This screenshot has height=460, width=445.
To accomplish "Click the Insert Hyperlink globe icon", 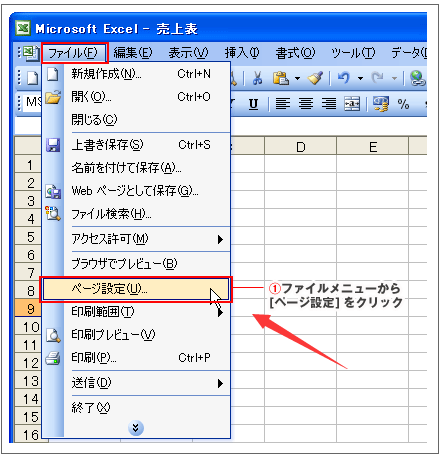I will [418, 78].
